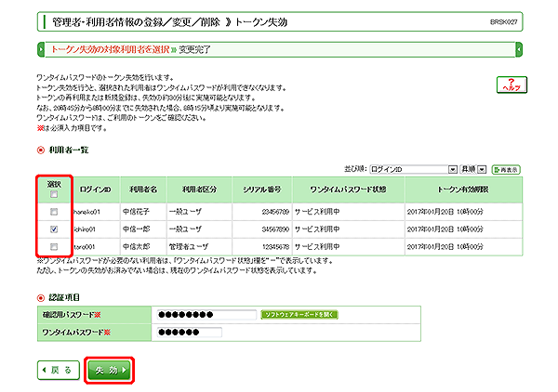Open the ログインID sort field dropdown
This screenshot has width=558, height=392.
tap(413, 170)
